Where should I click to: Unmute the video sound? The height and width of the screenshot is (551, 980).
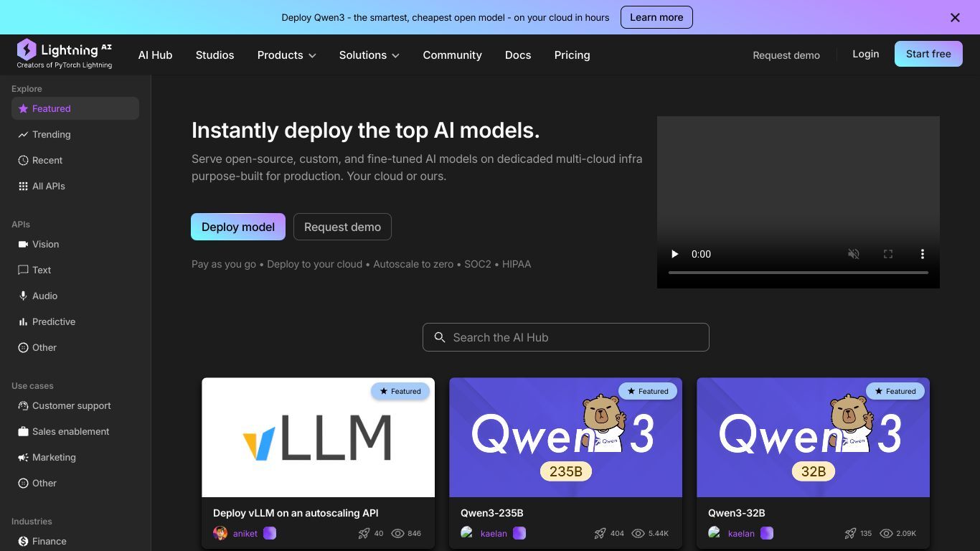[x=853, y=254]
